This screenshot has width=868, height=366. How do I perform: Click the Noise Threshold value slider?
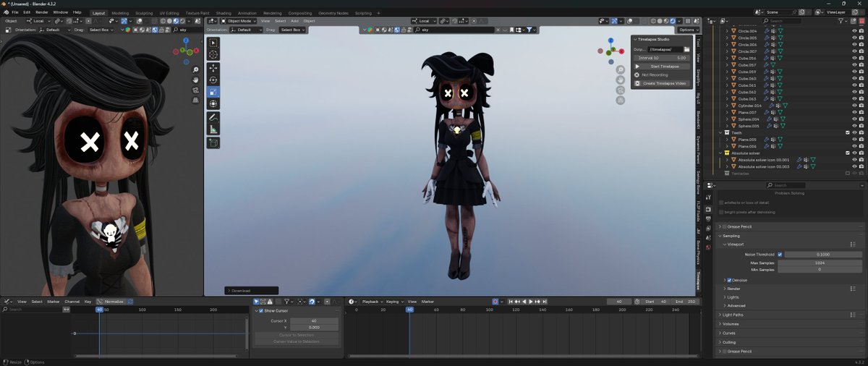pos(822,255)
